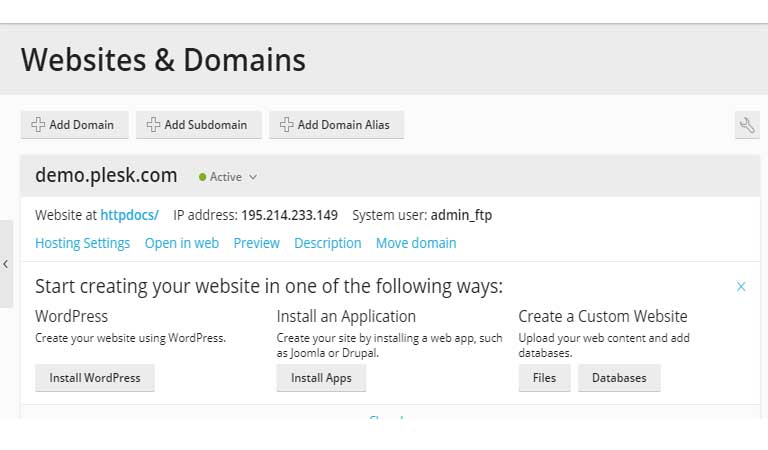The image size is (768, 450).
Task: Open the Description link
Action: (x=328, y=243)
